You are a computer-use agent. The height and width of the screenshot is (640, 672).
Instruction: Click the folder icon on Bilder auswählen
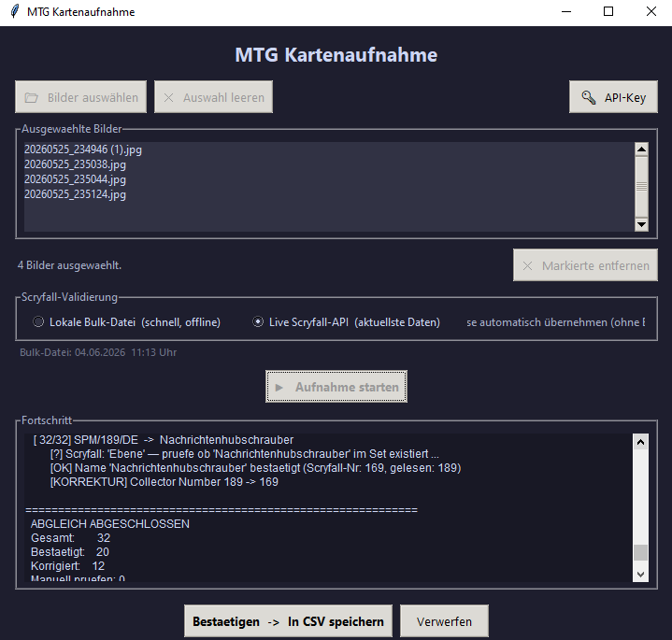click(31, 98)
